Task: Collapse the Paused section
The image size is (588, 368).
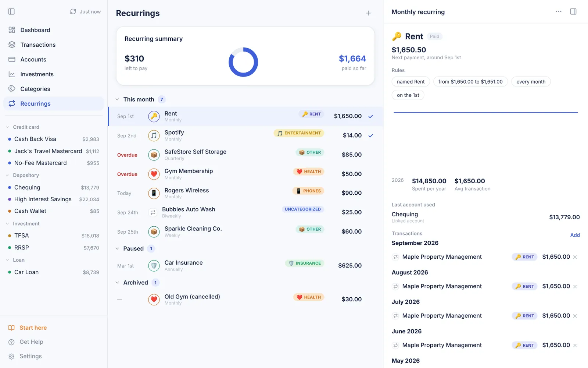Action: pos(117,249)
